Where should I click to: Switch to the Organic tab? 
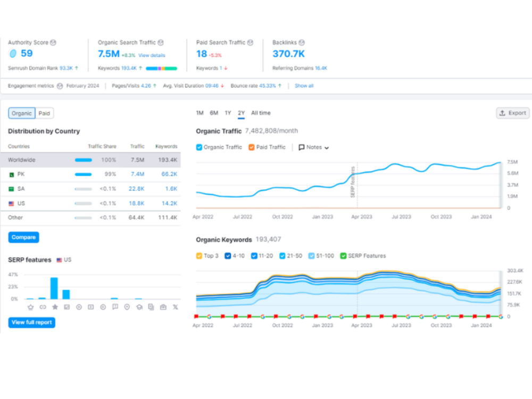pos(22,113)
